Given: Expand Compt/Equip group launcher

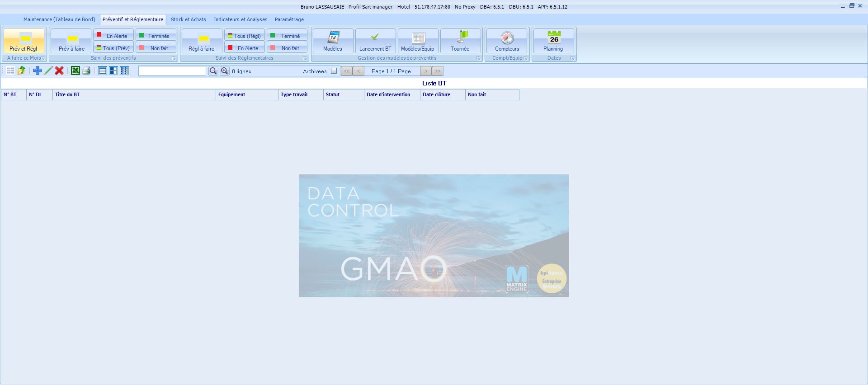Looking at the screenshot, I should pyautogui.click(x=525, y=58).
